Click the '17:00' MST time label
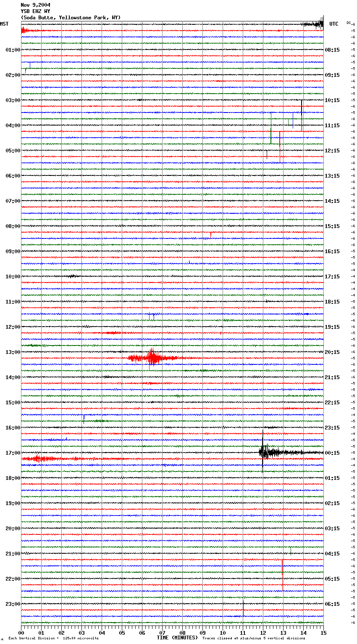 [13, 453]
